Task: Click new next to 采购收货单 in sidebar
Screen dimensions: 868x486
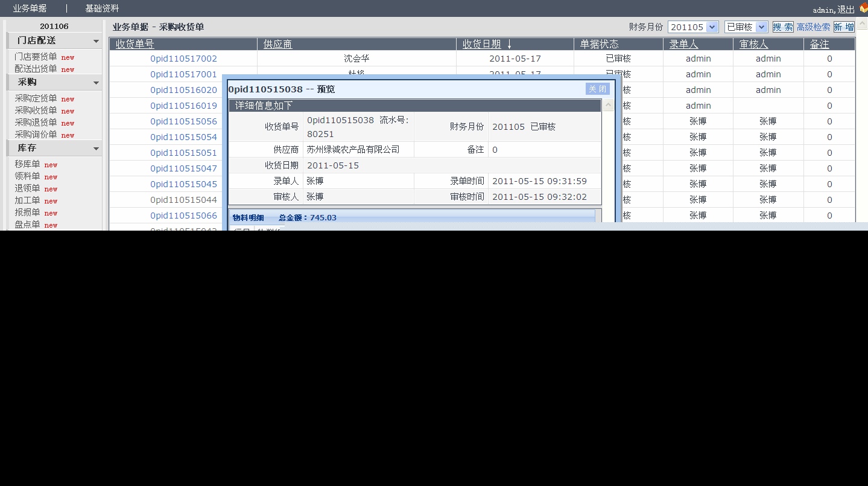Action: coord(67,110)
